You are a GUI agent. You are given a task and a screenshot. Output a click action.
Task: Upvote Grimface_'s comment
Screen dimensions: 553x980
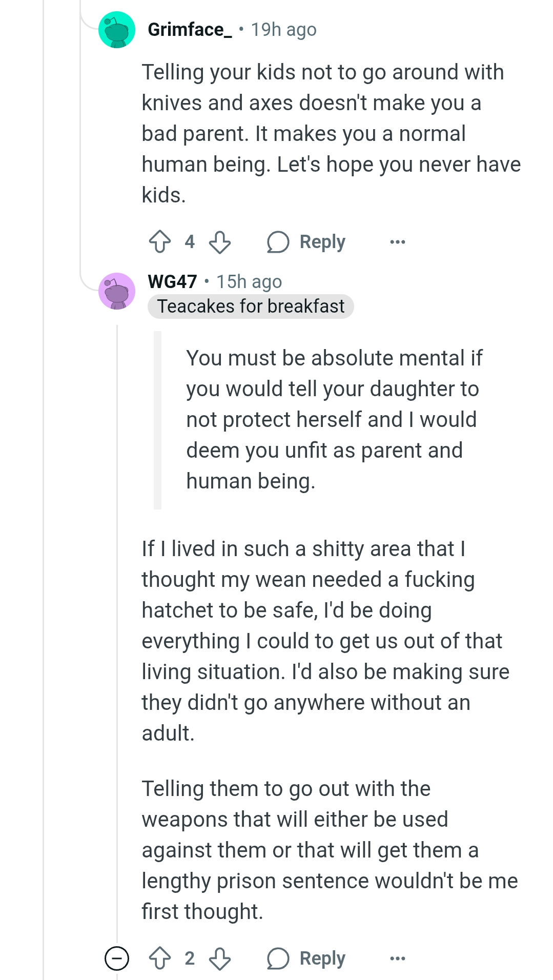pyautogui.click(x=159, y=242)
